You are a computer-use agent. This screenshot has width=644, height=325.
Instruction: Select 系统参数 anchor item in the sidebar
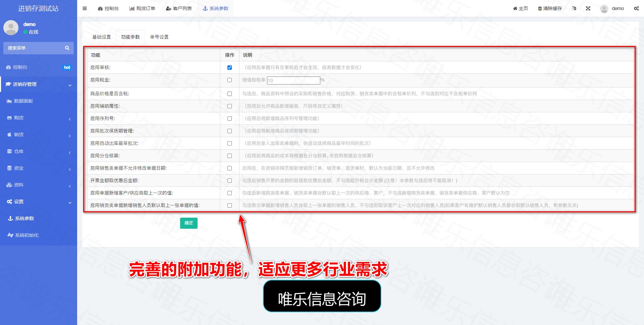[39, 218]
